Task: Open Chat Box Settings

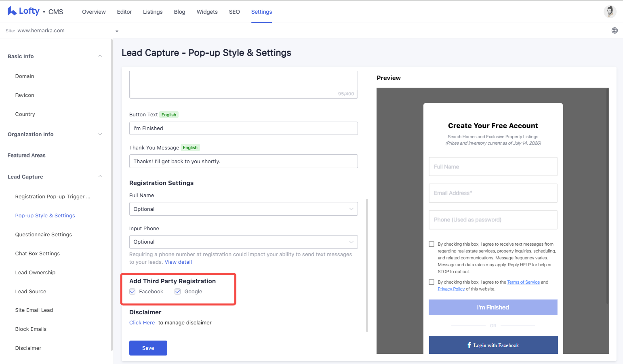Action: 38,254
